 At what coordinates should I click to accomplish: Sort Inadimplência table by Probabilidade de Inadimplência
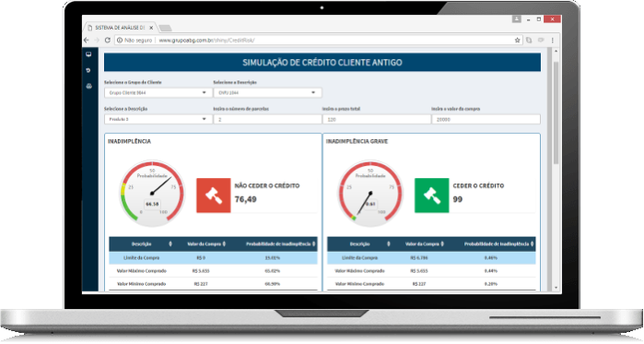pos(314,244)
